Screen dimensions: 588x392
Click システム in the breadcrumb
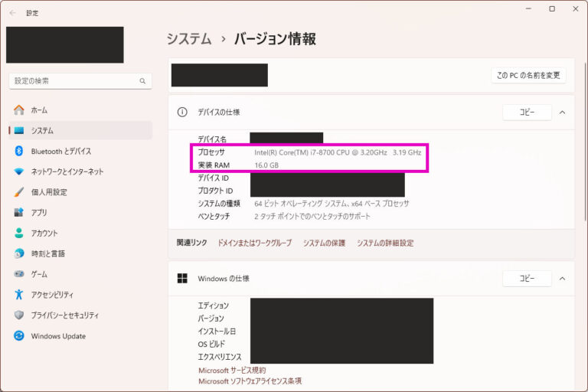189,39
